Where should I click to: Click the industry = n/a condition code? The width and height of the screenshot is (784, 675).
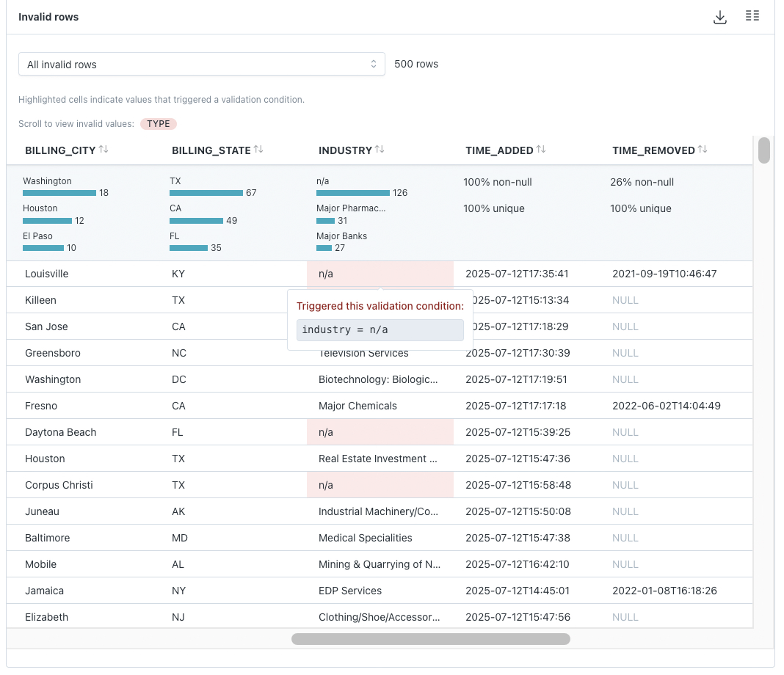(380, 329)
